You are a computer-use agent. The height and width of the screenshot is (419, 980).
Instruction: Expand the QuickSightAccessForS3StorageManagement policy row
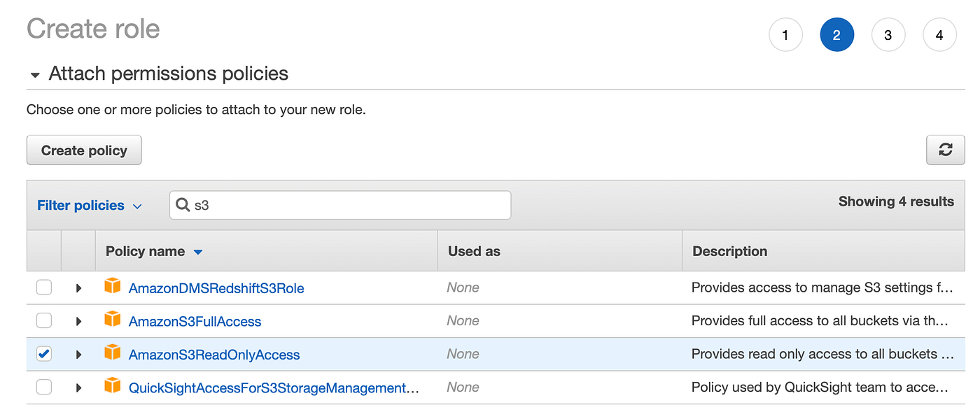pyautogui.click(x=78, y=387)
